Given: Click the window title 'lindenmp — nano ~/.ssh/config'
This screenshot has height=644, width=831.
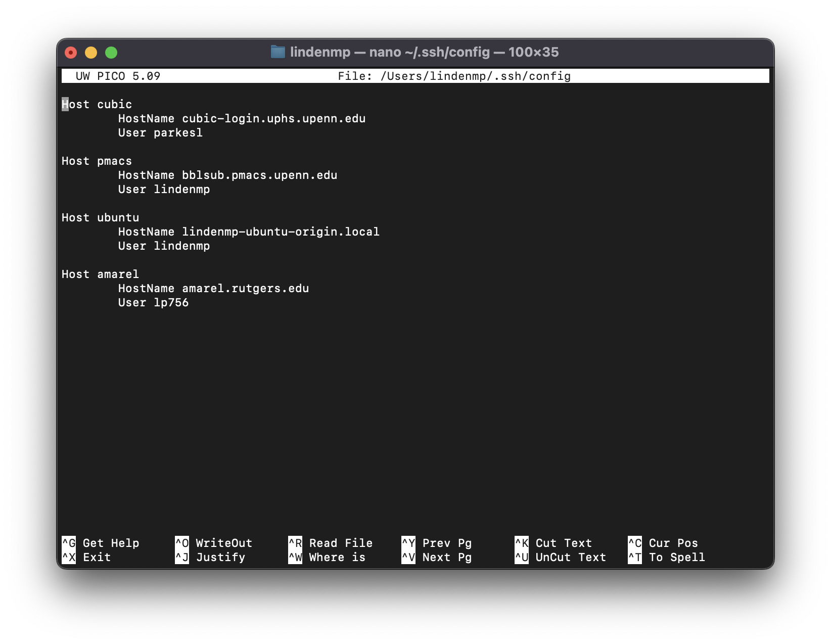Looking at the screenshot, I should click(424, 52).
